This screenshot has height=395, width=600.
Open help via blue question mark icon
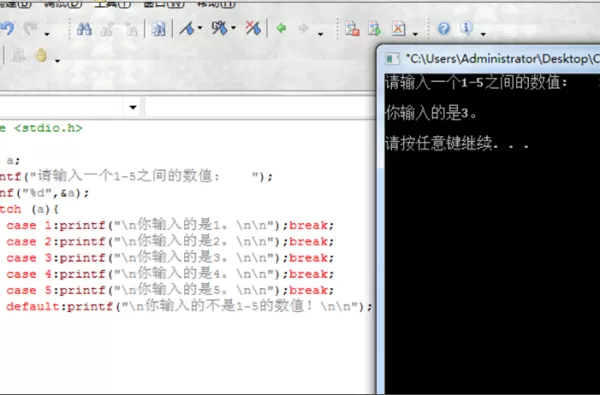coord(443,28)
